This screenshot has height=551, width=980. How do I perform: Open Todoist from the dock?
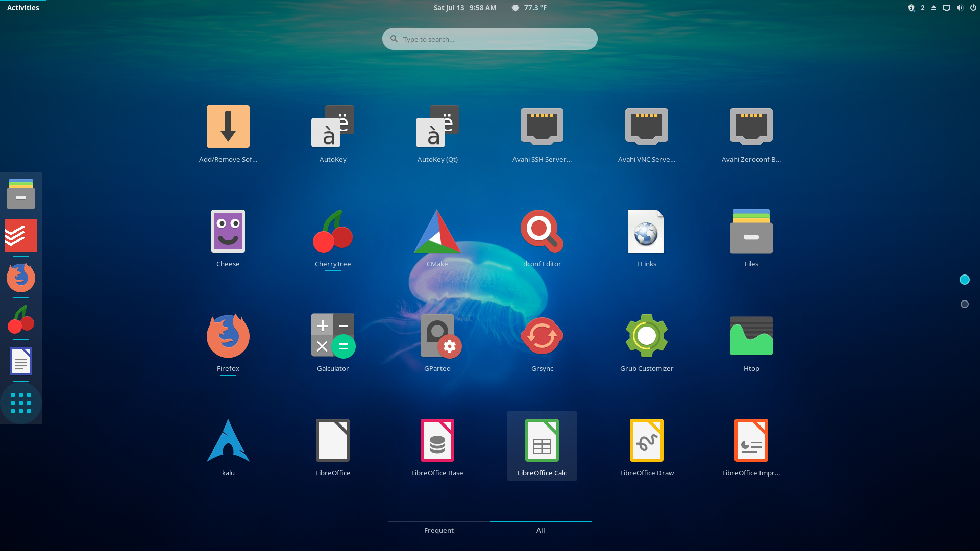(x=21, y=236)
